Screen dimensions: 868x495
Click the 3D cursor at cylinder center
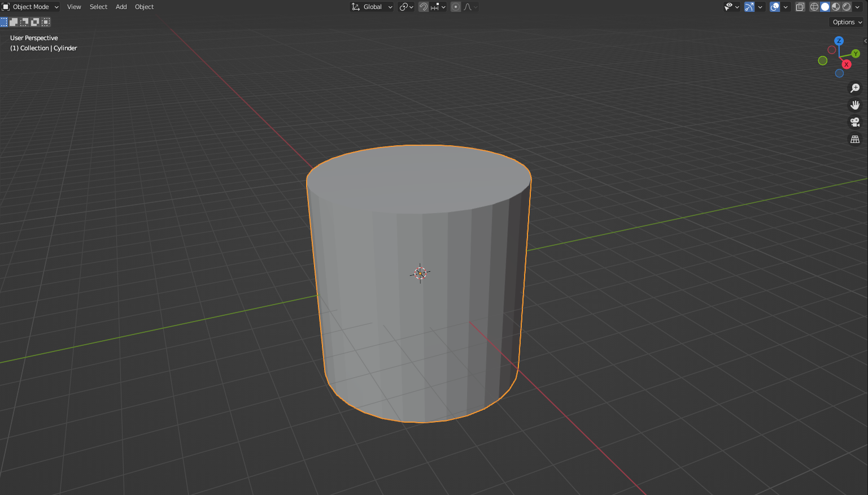point(420,273)
